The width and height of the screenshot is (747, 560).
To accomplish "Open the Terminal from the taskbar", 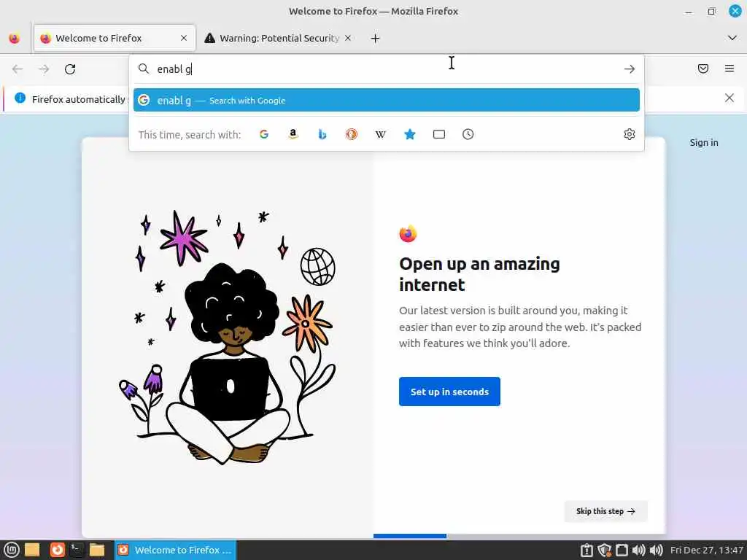I will click(x=77, y=550).
